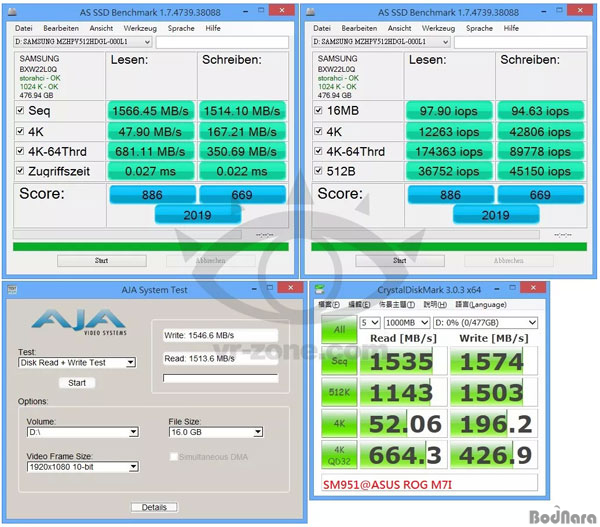This screenshot has width=600, height=527.
Task: Click 512B write 45150 iops result
Action: click(x=540, y=171)
